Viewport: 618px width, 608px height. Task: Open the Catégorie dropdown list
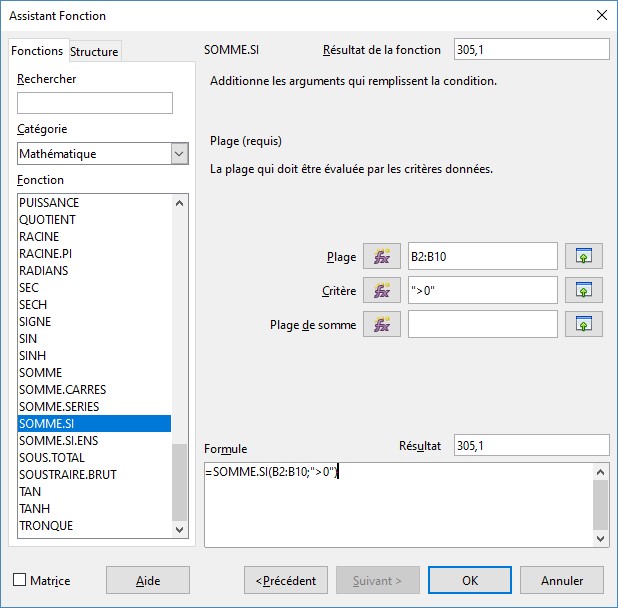point(179,154)
